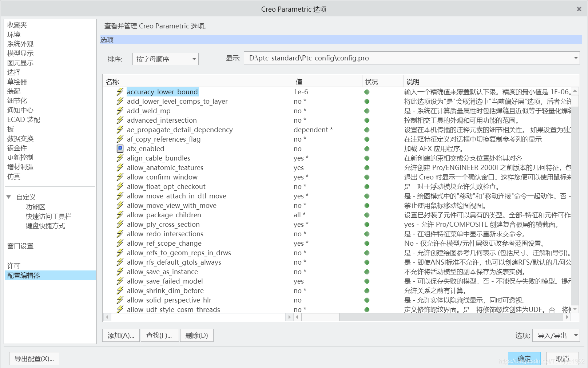The image size is (588, 368).
Task: Click green status dot for accuracy_lower_bound
Action: point(367,92)
